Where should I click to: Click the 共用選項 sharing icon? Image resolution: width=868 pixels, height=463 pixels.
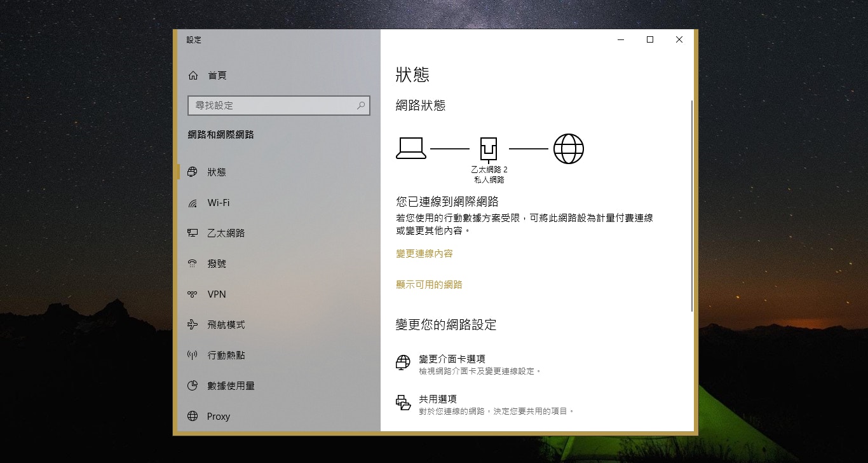tap(403, 403)
